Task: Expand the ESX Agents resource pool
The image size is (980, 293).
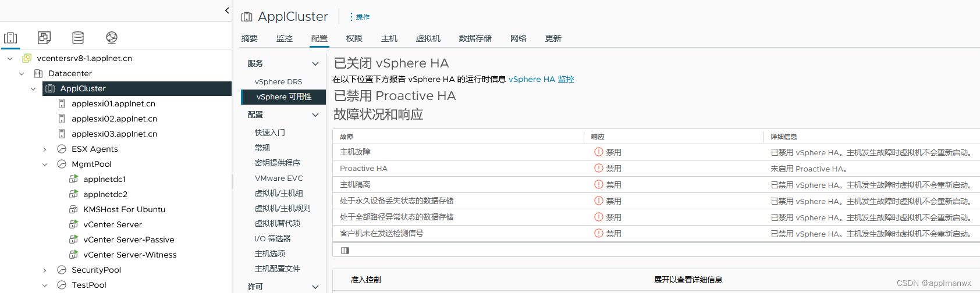Action: tap(45, 149)
